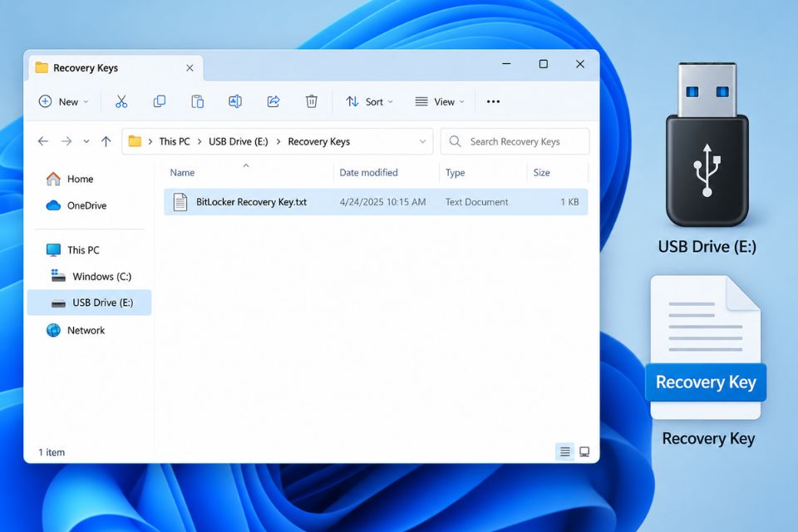This screenshot has width=798, height=532.
Task: Sort by the Type column header
Action: point(455,173)
